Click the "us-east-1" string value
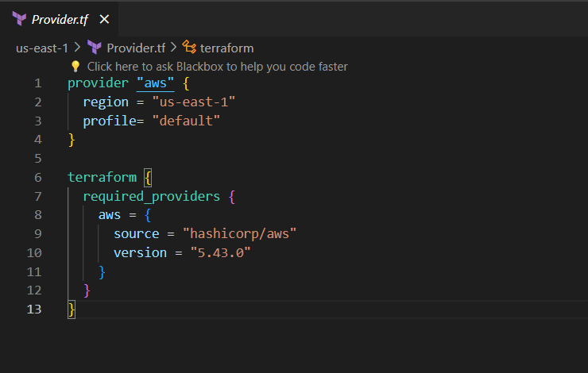 point(194,102)
